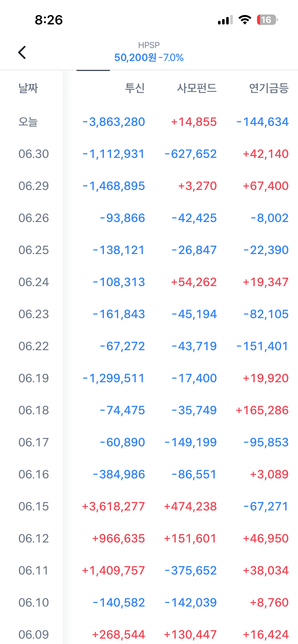Select the 연기금등 column header
The width and height of the screenshot is (298, 644).
tap(269, 88)
